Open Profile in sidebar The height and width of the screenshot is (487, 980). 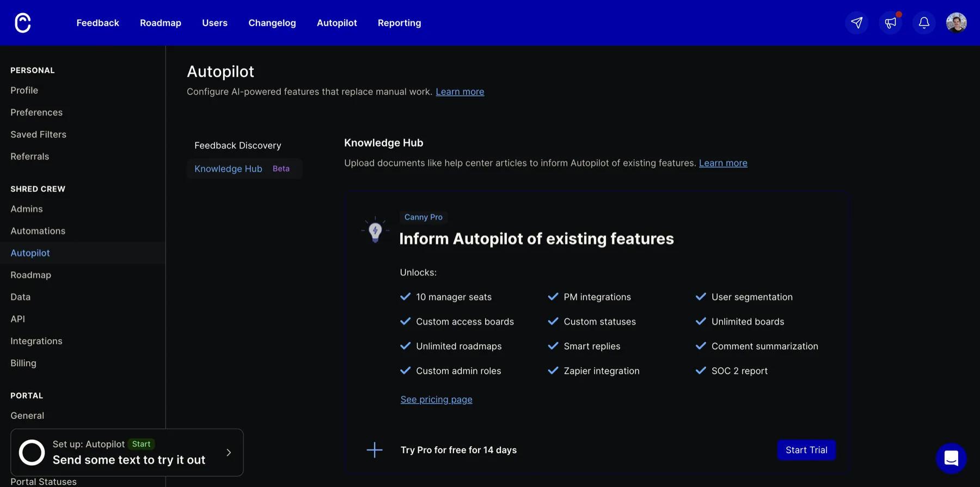pos(24,90)
